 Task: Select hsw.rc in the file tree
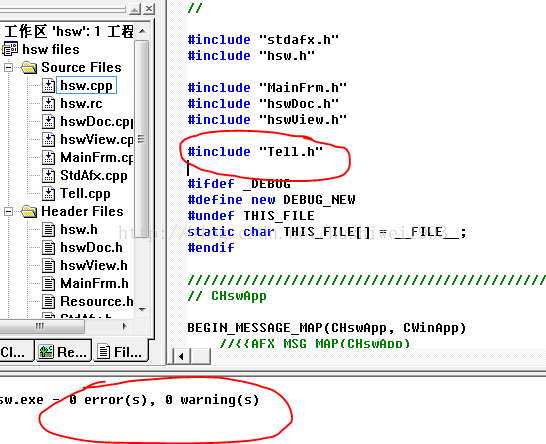tap(81, 103)
